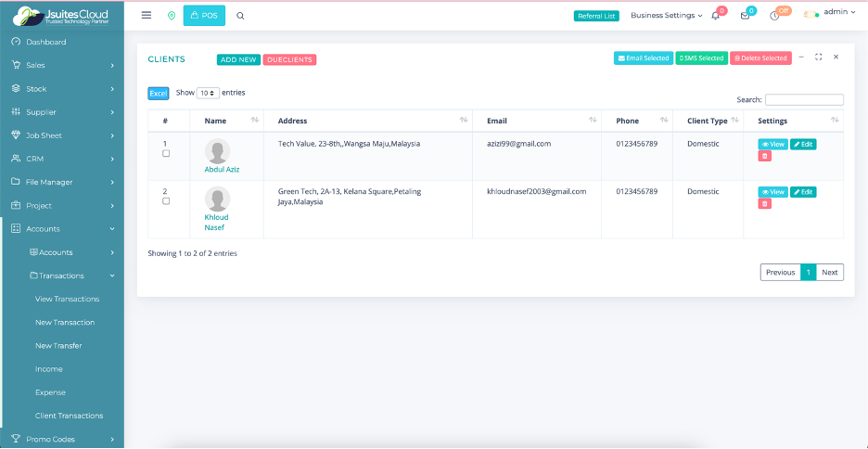Open the envelope messages icon
Image resolution: width=868 pixels, height=449 pixels.
(x=745, y=16)
